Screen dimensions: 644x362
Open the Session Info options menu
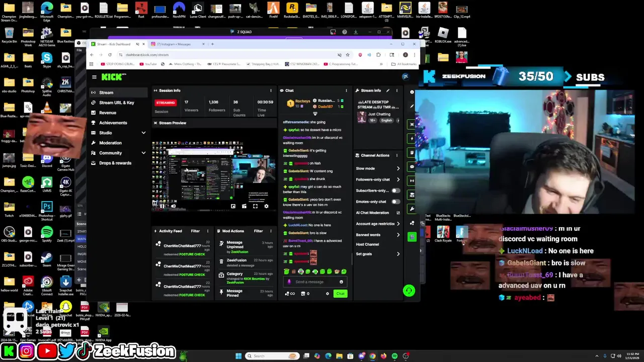pyautogui.click(x=271, y=90)
